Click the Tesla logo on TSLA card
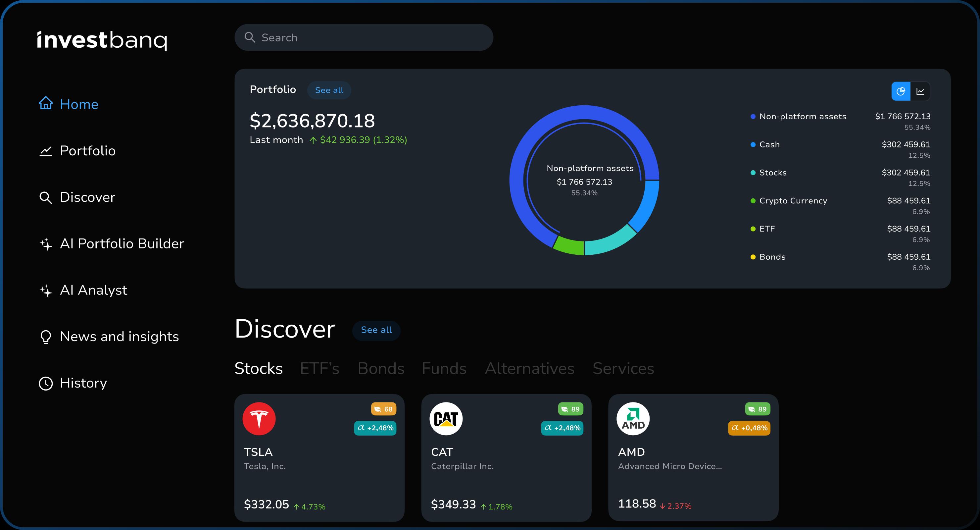The height and width of the screenshot is (530, 980). [259, 419]
